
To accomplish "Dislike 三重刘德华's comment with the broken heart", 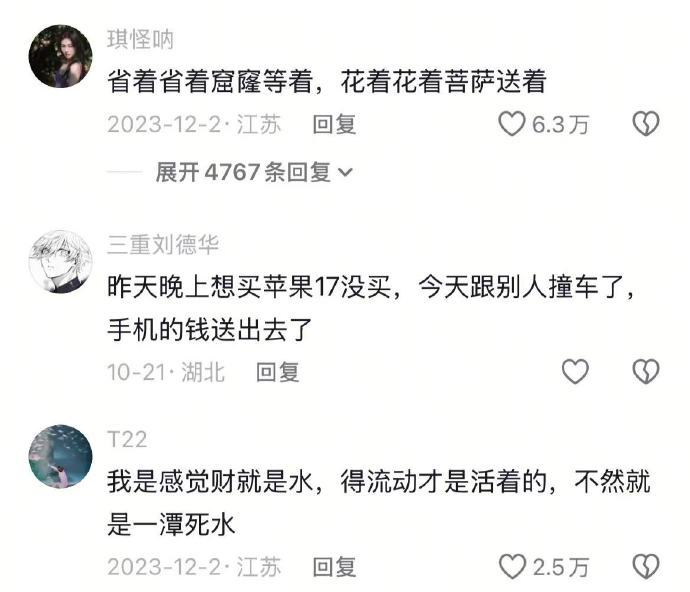I will tap(646, 371).
